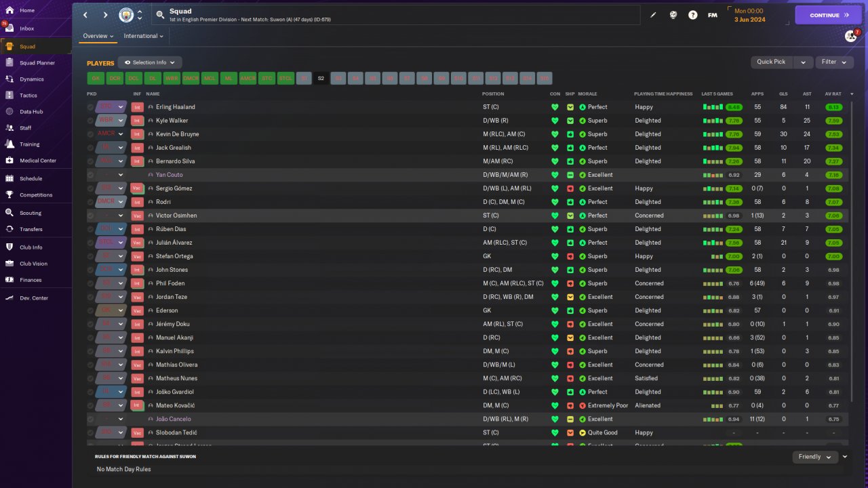This screenshot has height=488, width=868.
Task: Toggle the pick checkmark for Erling Haaland
Action: [91, 107]
